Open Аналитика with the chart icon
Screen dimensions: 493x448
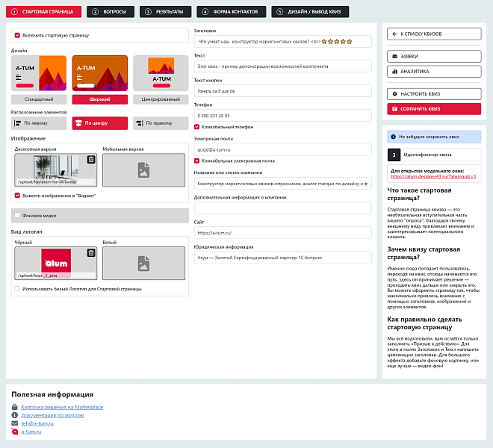(434, 72)
